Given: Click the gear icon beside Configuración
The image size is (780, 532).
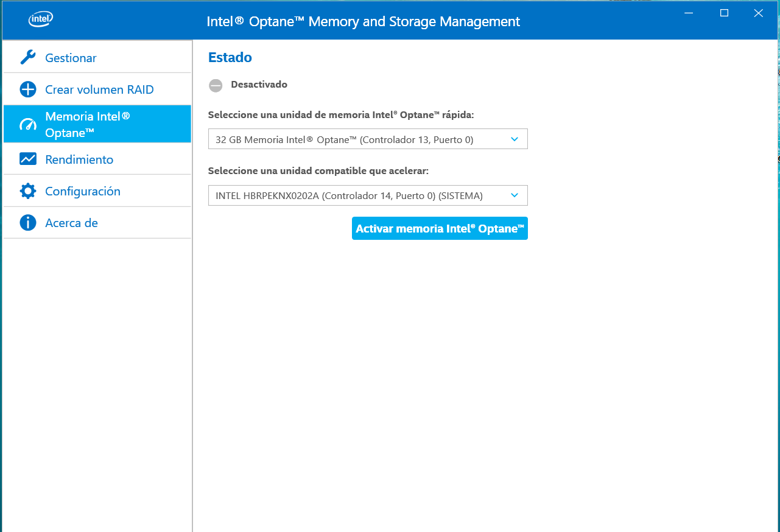Looking at the screenshot, I should tap(28, 191).
